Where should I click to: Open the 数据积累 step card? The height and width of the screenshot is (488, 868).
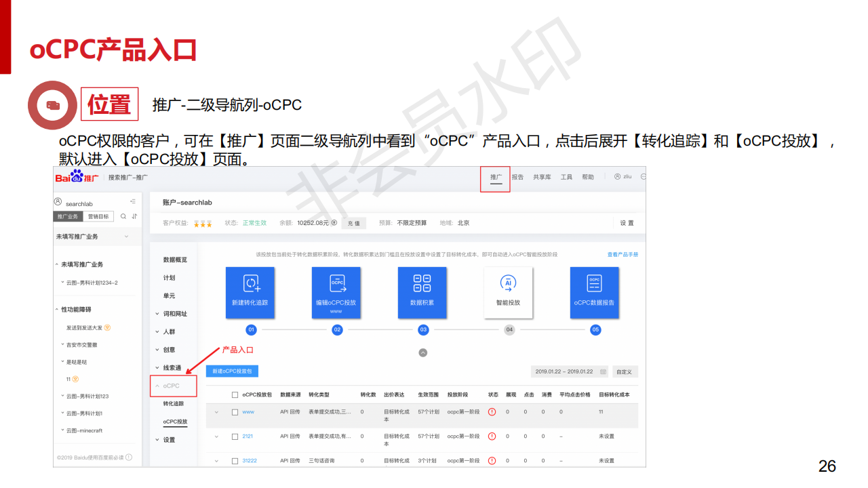pos(422,292)
